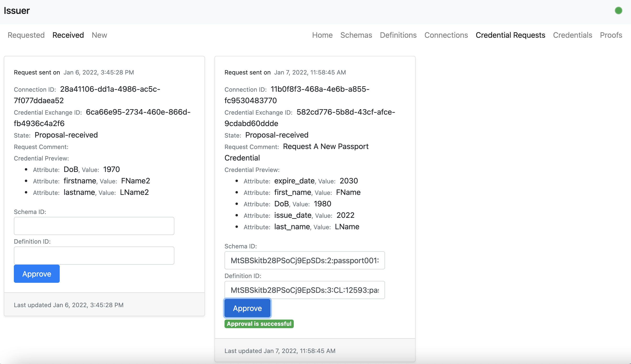Open the Connections page
631x364 pixels.
[x=446, y=35]
